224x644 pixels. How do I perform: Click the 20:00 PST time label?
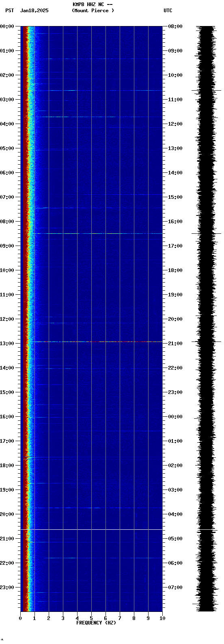[7, 514]
